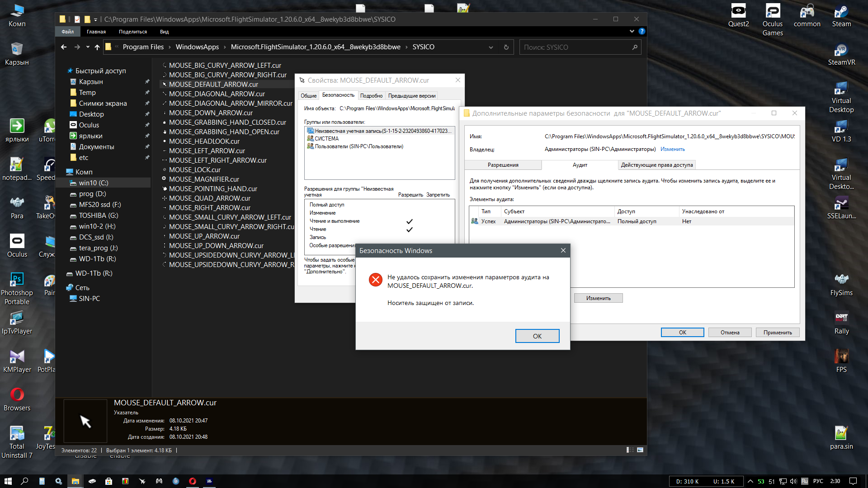The image size is (868, 488).
Task: Open the Подробно properties tab
Action: point(371,96)
